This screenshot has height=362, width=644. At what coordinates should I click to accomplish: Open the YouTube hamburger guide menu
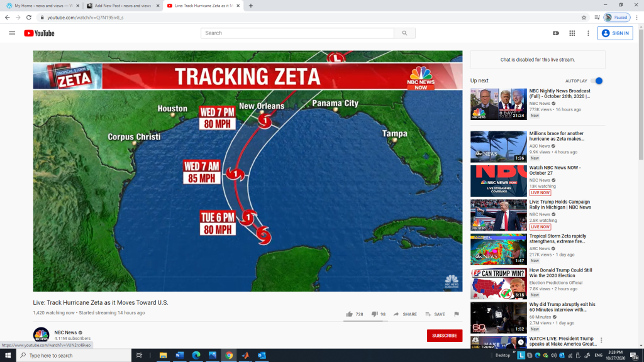coord(12,33)
